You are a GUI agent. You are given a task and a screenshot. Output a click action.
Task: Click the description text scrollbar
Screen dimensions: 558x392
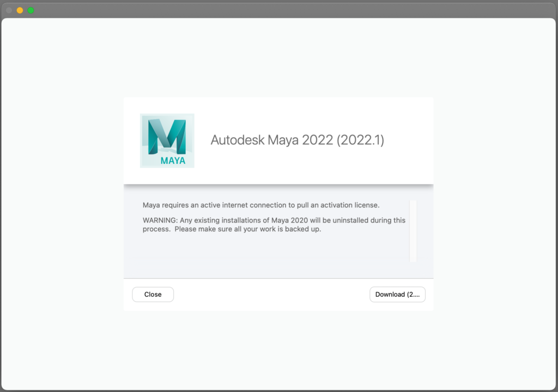pyautogui.click(x=413, y=231)
